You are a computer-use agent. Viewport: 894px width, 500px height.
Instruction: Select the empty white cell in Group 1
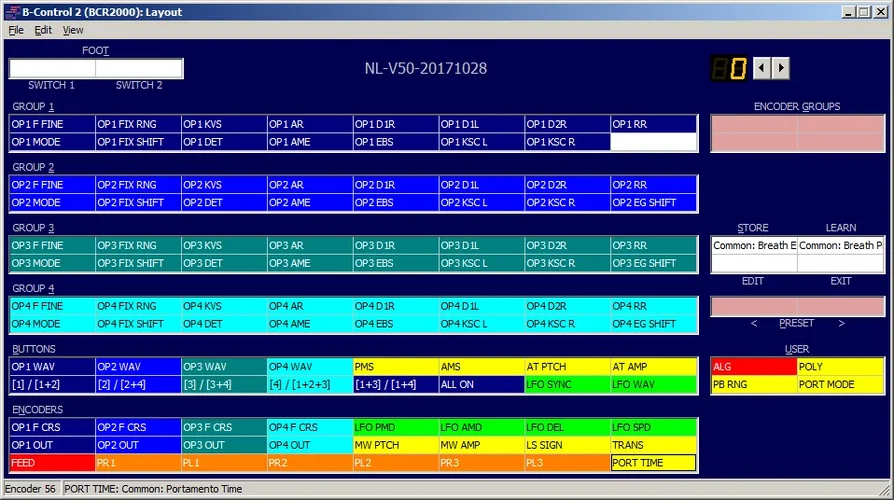coord(653,142)
